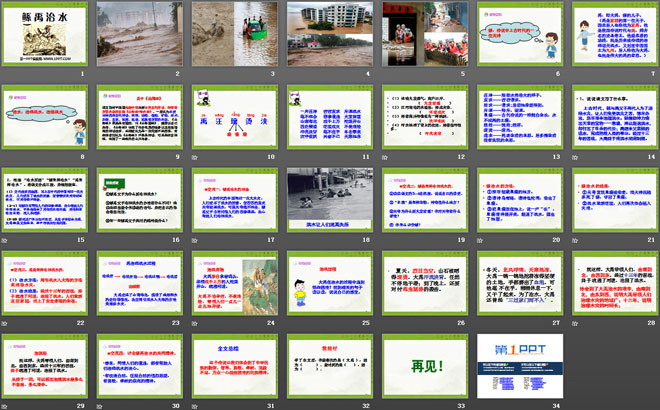Image resolution: width=660 pixels, height=410 pixels.
Task: Select slide 12 thumbnail
Action: tap(425, 117)
